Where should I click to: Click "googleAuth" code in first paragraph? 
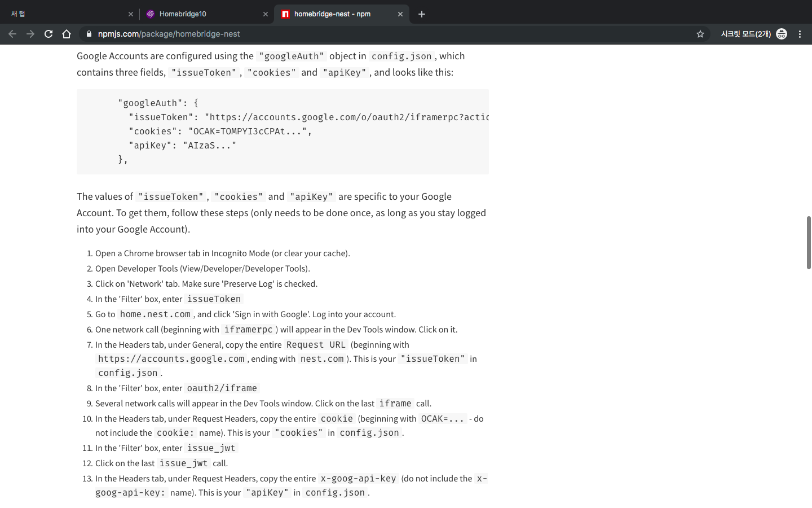pos(292,56)
